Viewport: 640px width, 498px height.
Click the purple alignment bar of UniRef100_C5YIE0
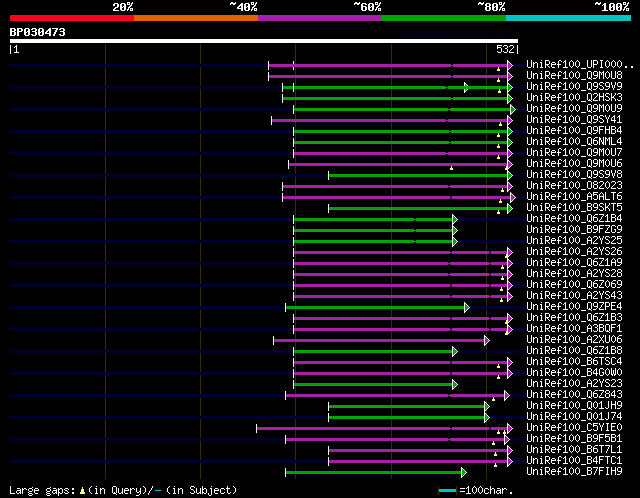point(384,429)
